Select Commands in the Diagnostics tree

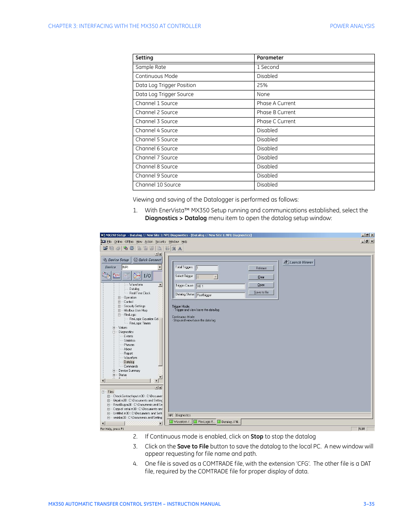(131, 367)
